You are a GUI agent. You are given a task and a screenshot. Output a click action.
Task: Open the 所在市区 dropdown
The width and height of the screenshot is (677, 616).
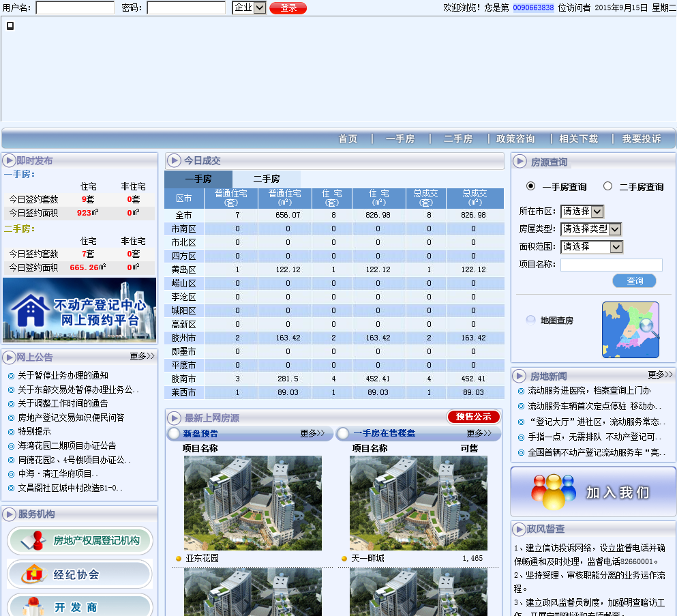[582, 211]
